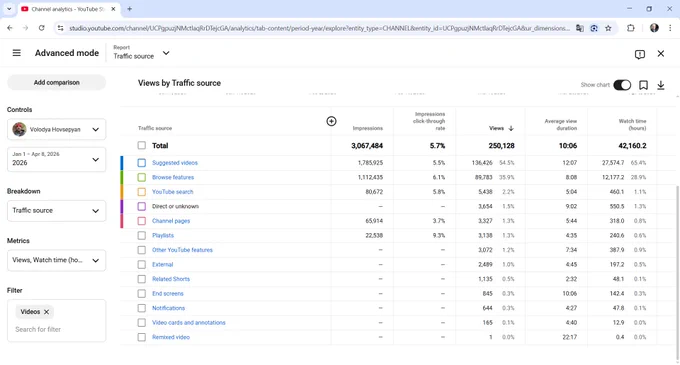Check the Remixed video checkbox

(142, 337)
